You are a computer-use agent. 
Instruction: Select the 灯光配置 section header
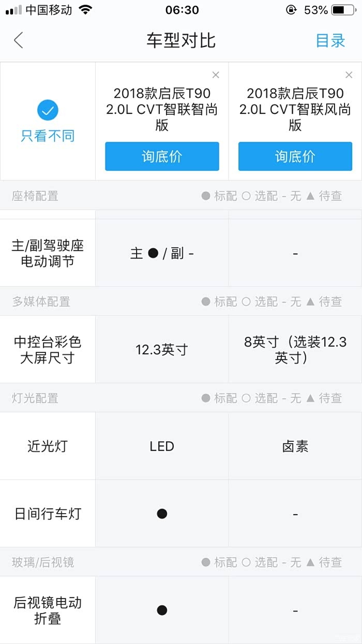35,398
